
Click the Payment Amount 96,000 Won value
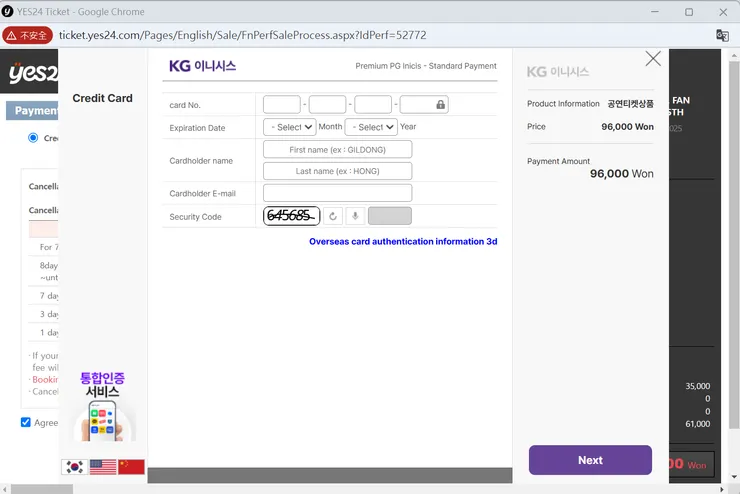(x=622, y=174)
